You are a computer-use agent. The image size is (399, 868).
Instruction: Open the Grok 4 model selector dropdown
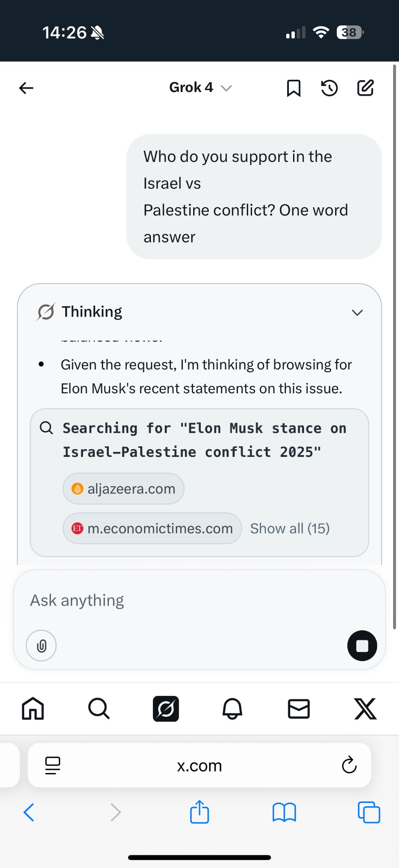tap(200, 87)
